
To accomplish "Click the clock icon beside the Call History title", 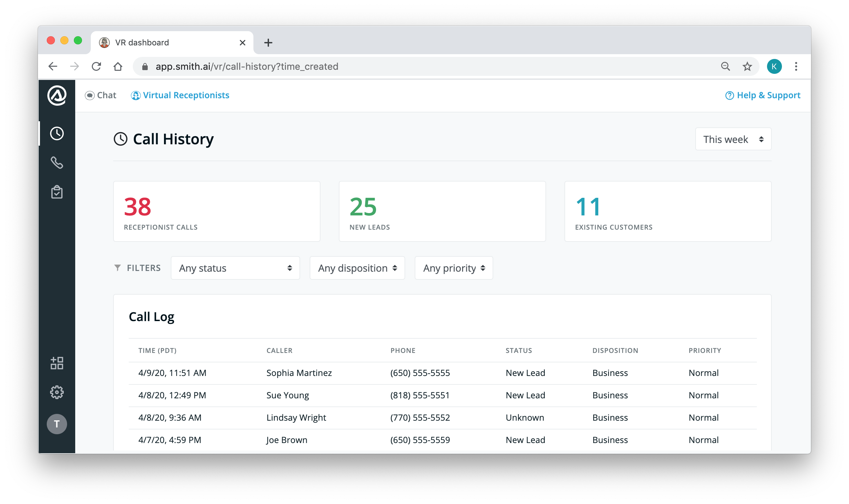I will (121, 139).
